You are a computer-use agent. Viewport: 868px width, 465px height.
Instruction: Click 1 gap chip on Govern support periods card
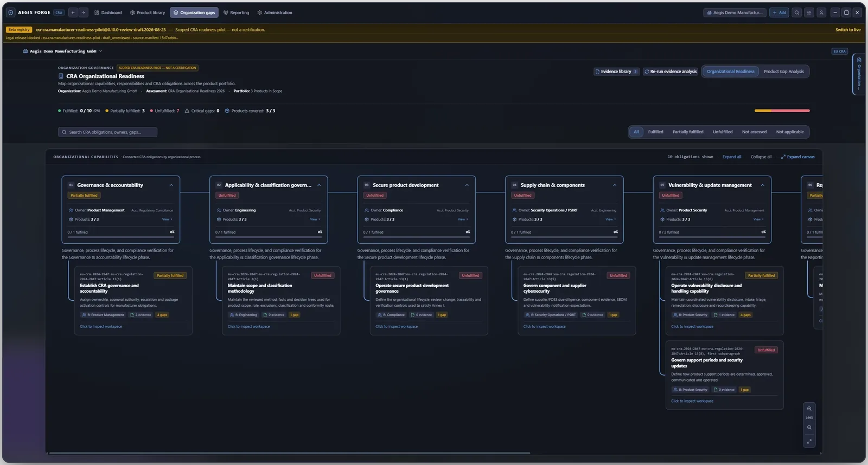[745, 390]
